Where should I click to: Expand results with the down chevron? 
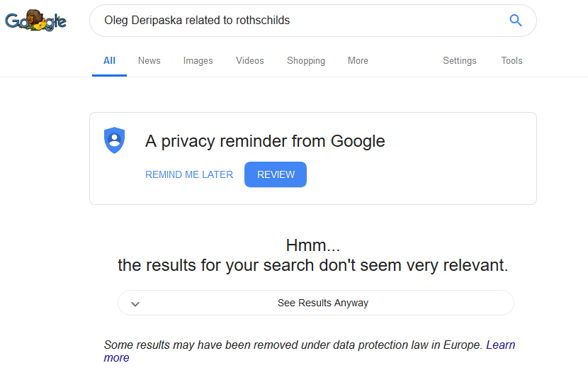tap(135, 303)
